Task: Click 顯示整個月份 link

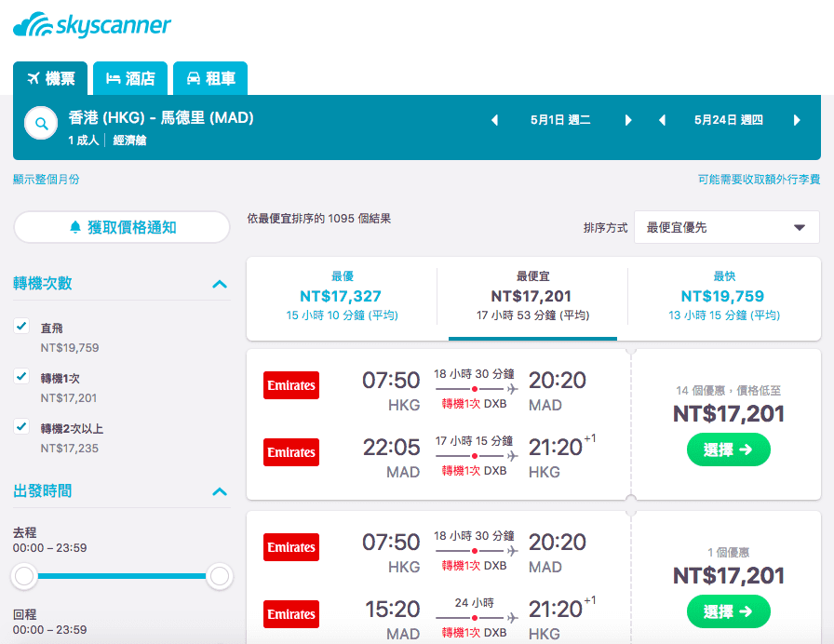Action: point(47,180)
